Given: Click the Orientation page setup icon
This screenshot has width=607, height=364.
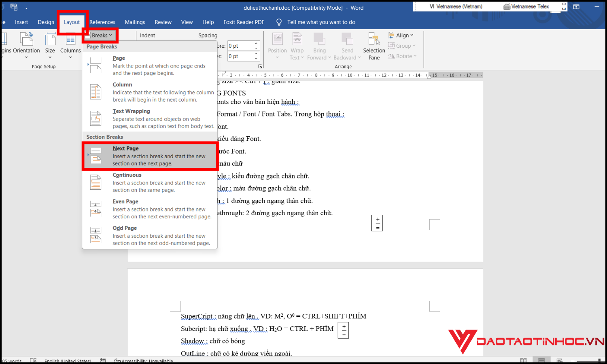Looking at the screenshot, I should coord(27,39).
